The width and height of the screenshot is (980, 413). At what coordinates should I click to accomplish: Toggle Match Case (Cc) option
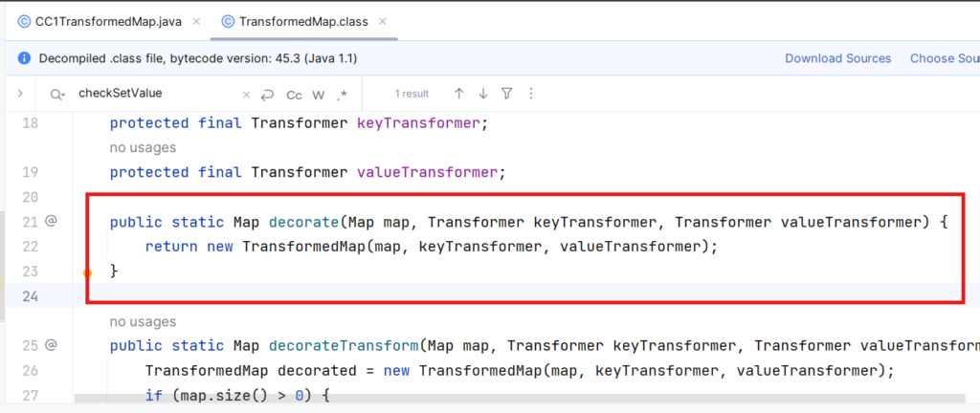(294, 94)
